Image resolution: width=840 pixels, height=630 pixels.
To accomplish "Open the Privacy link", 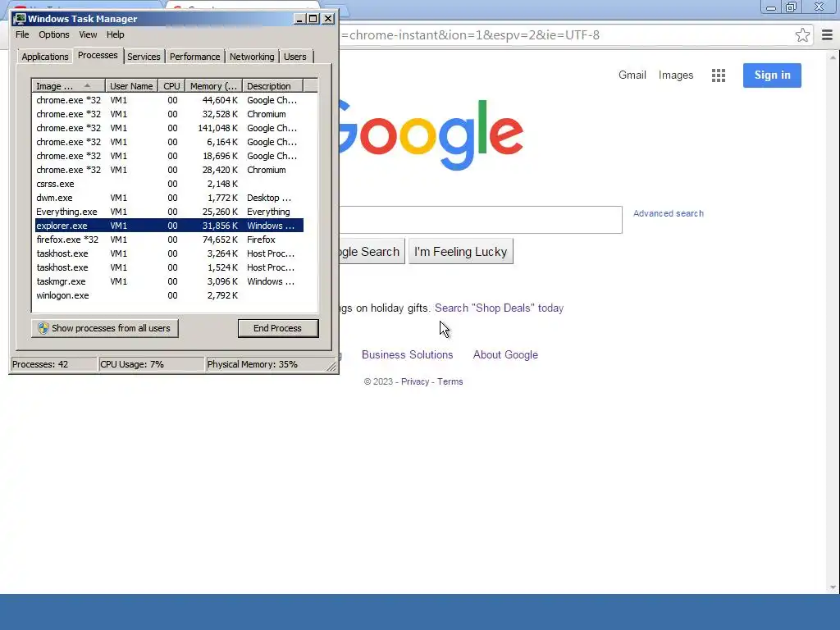I will 415,381.
